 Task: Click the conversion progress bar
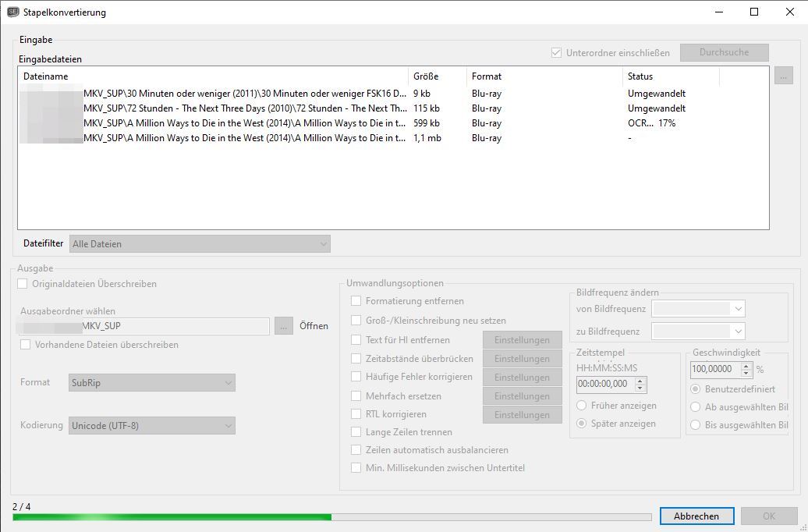coord(331,517)
